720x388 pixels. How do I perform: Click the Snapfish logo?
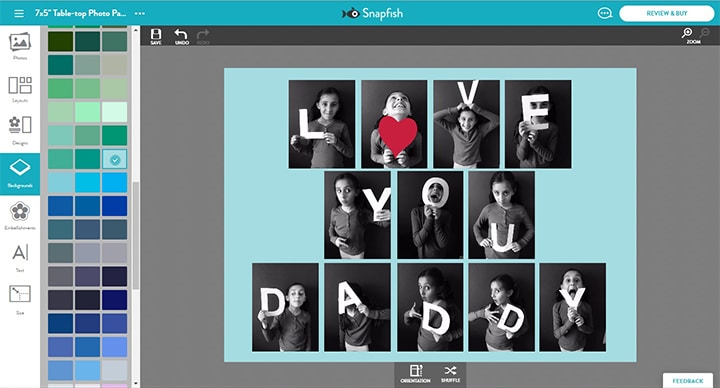[x=372, y=13]
